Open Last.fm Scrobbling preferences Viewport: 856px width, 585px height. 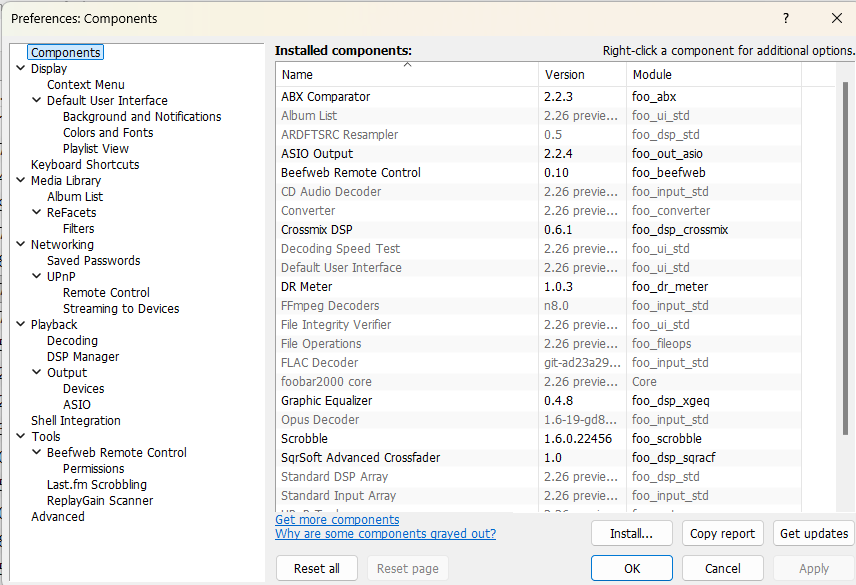(97, 485)
